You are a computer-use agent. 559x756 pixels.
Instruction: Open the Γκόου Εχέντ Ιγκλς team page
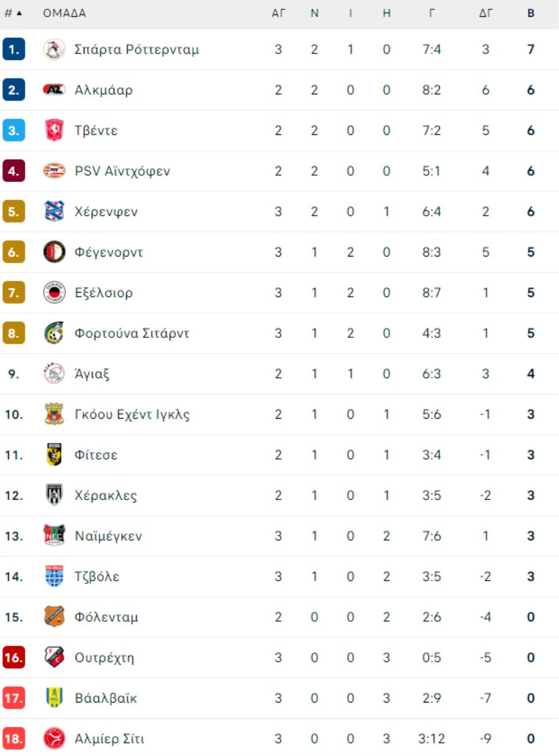132,414
